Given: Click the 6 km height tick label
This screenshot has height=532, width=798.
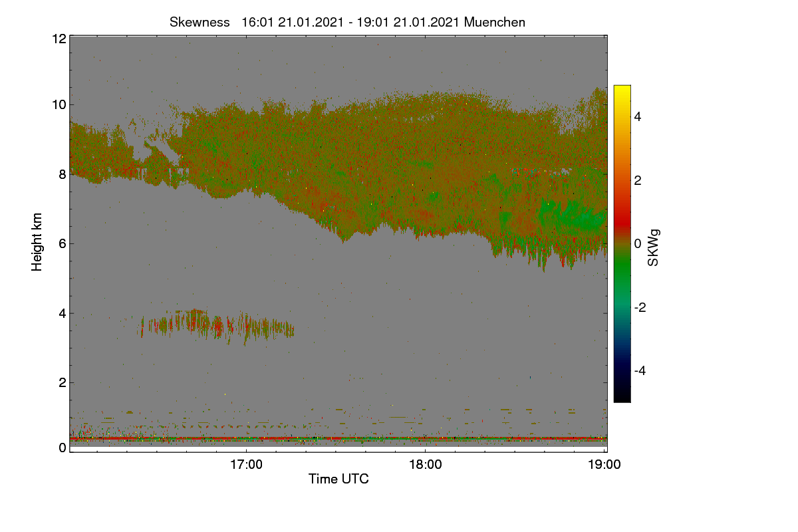Looking at the screenshot, I should 63,243.
